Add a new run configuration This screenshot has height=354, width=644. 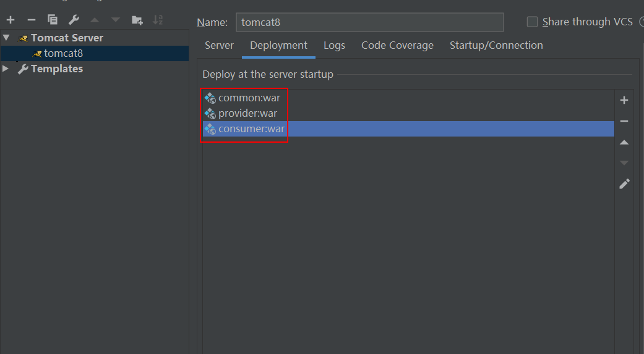coord(11,20)
